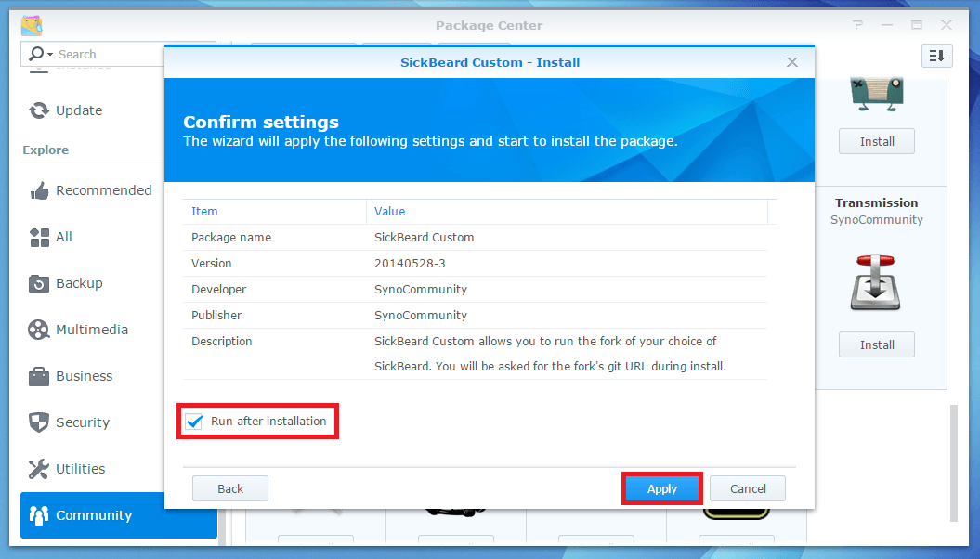Screen dimensions: 980x559
Task: Click the Recommended thumbs-up icon
Action: point(39,190)
